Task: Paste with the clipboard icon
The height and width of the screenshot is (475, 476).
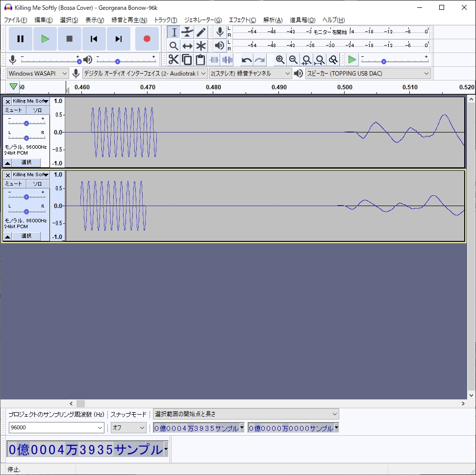Action: [x=200, y=59]
